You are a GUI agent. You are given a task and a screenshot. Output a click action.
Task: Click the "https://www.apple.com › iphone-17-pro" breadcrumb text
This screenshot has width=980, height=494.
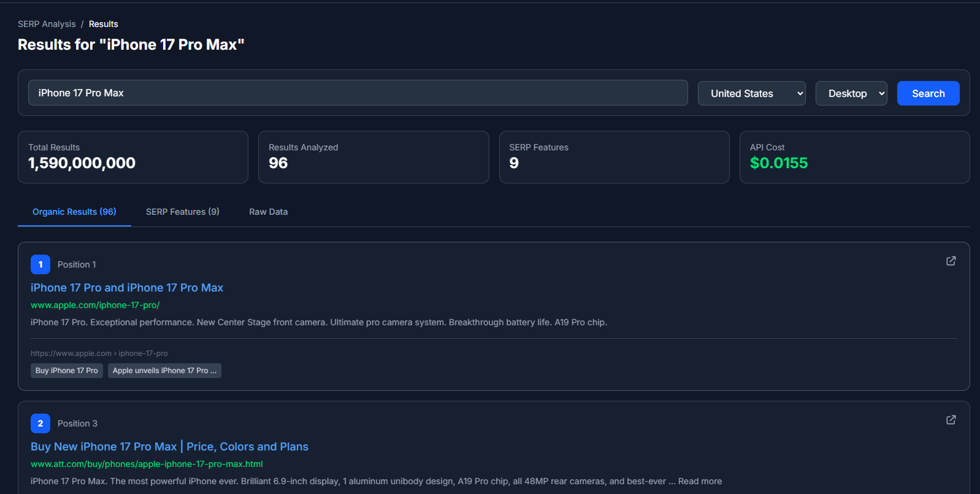pyautogui.click(x=99, y=353)
